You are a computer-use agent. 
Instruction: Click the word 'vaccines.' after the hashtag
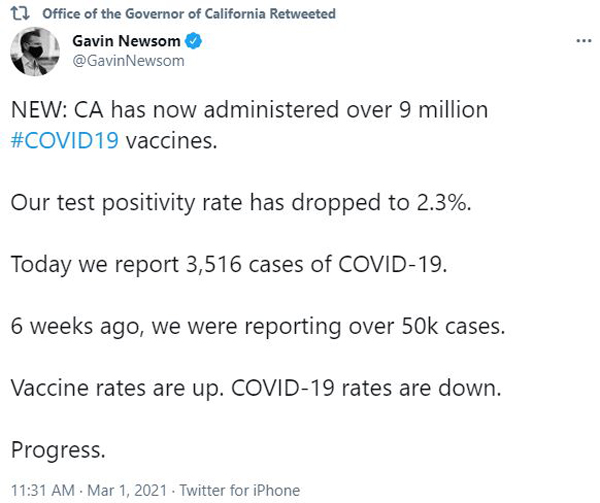point(172,141)
